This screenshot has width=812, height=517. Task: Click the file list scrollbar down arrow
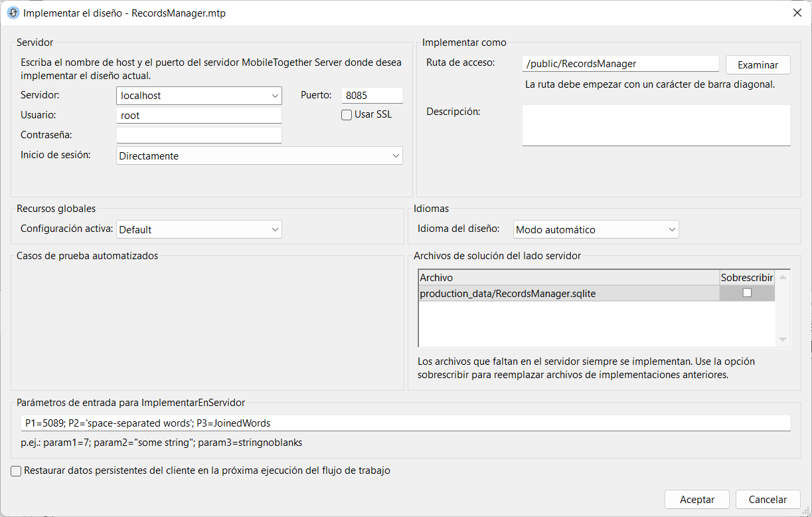click(783, 340)
